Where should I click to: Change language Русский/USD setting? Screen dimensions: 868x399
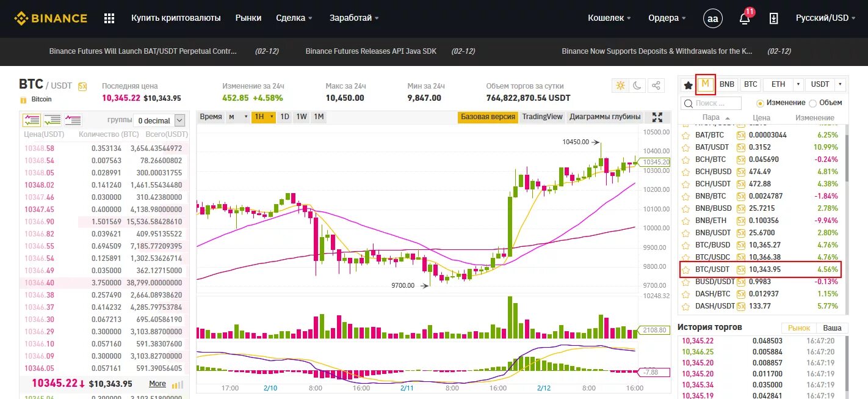(826, 18)
